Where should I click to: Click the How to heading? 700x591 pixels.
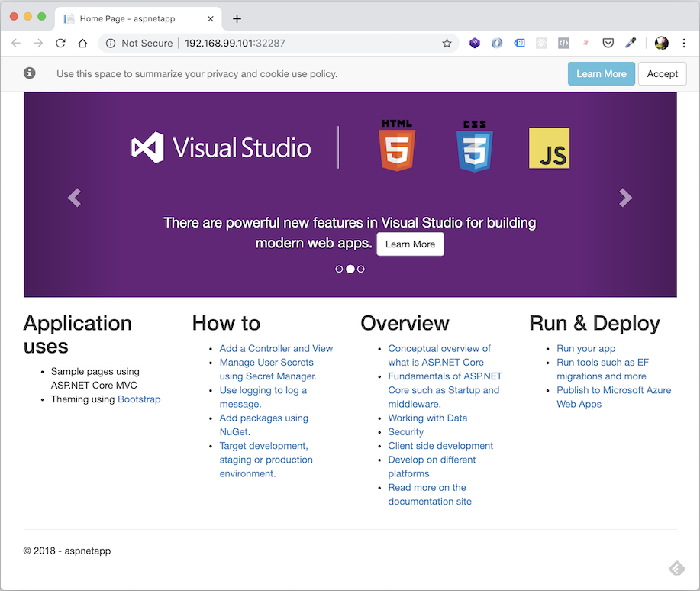pyautogui.click(x=226, y=323)
